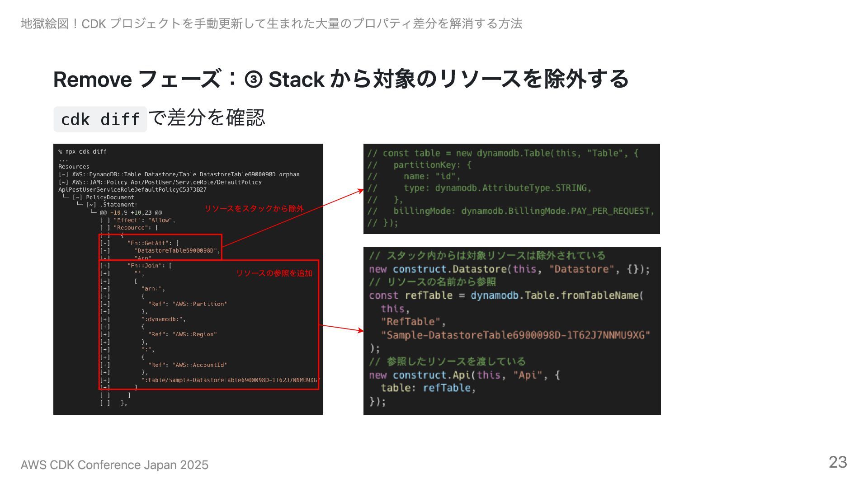Click the '// name: "id",' comment line
The height and width of the screenshot is (488, 868).
coord(414,177)
